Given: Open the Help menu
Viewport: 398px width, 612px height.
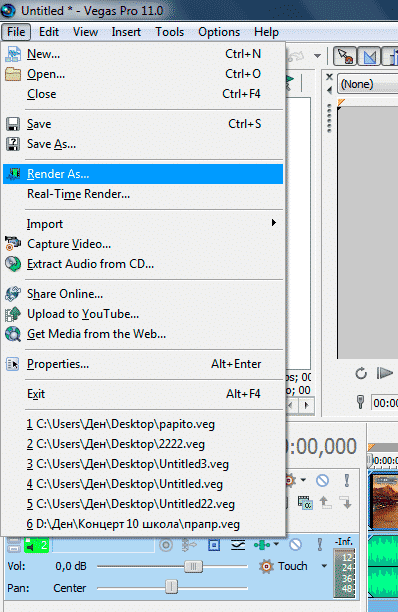Looking at the screenshot, I should [x=267, y=32].
